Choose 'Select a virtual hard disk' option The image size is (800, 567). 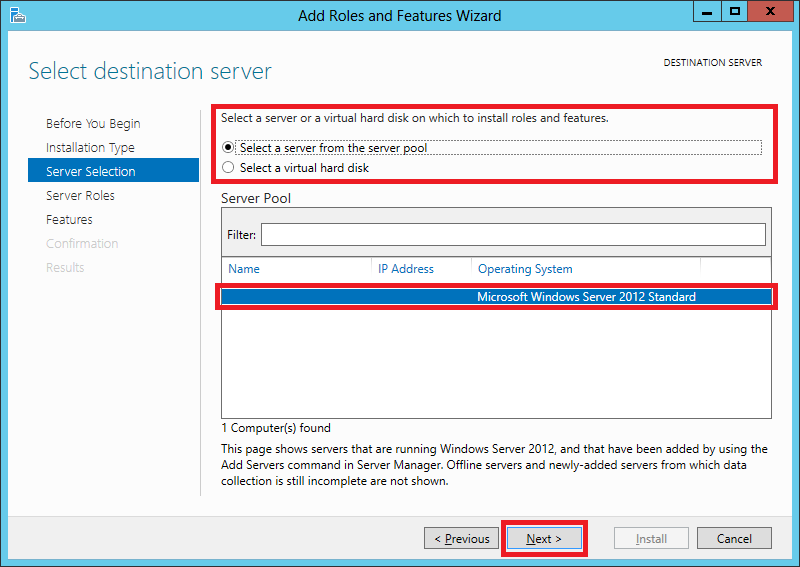228,168
